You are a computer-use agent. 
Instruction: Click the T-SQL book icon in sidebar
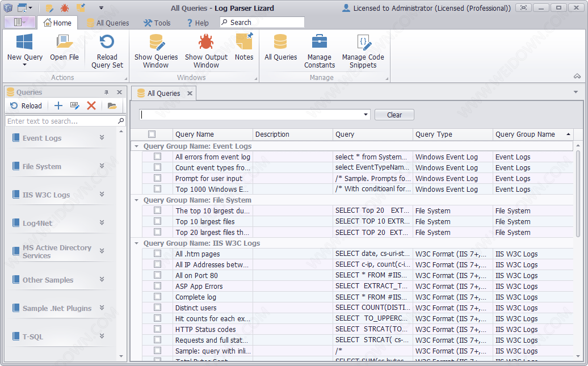[16, 336]
